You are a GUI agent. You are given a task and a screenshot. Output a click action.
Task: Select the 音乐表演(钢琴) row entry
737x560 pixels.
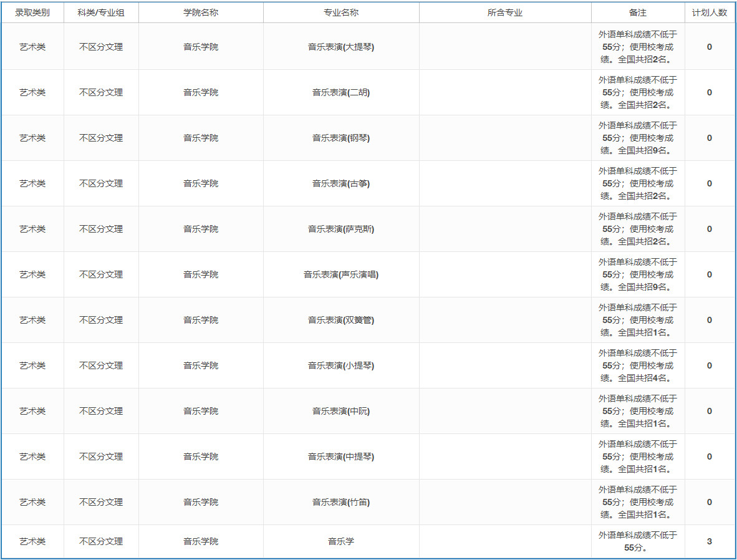point(341,138)
